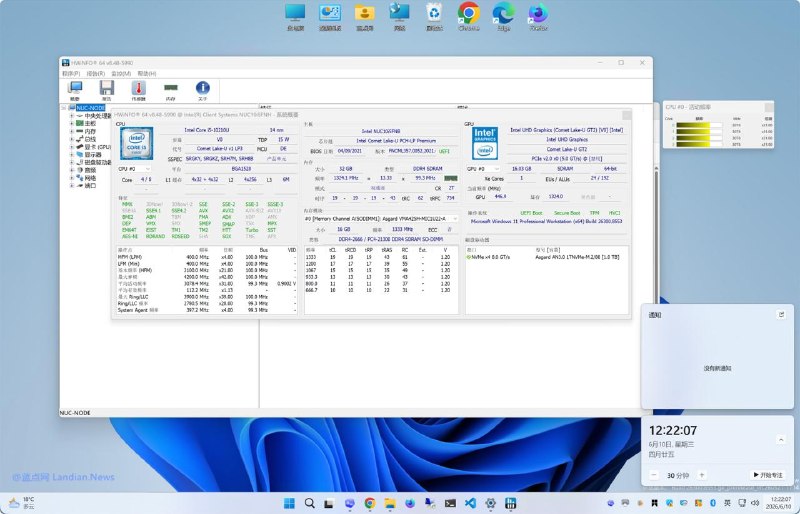This screenshot has height=514, width=800.
Task: Open Edge shortcut on the desktop
Action: [503, 17]
